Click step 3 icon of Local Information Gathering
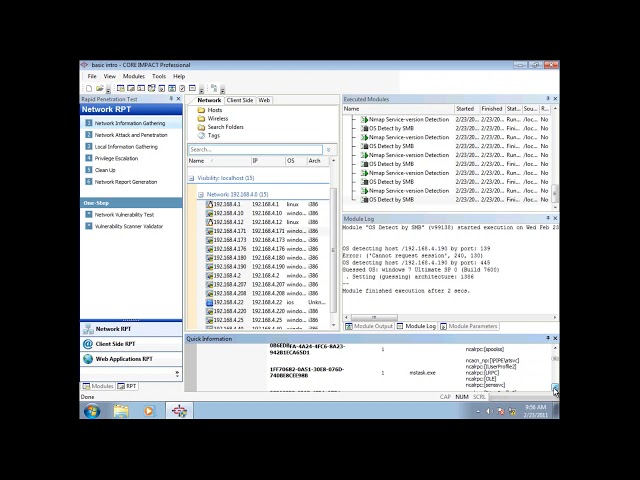This screenshot has width=640, height=480. [89, 147]
